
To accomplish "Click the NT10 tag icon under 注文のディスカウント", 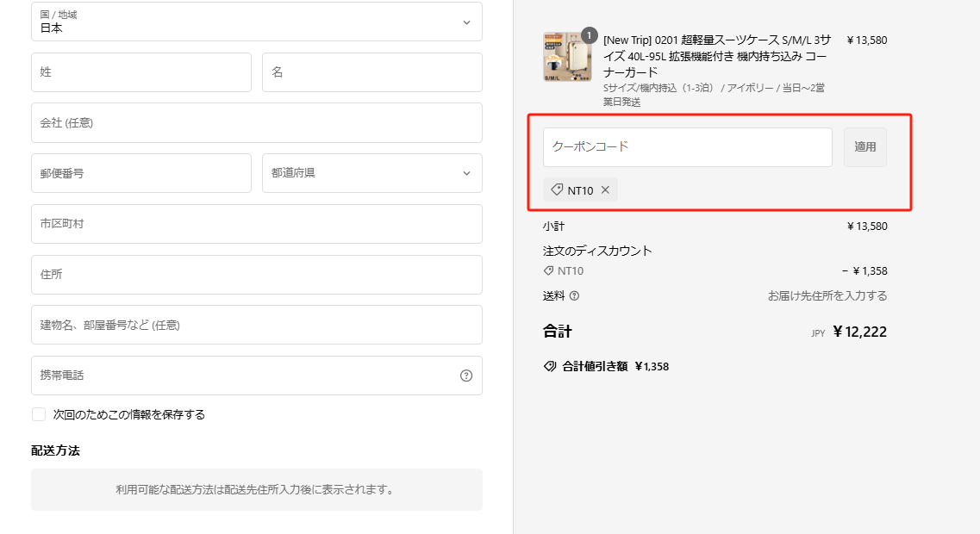I will tap(549, 270).
